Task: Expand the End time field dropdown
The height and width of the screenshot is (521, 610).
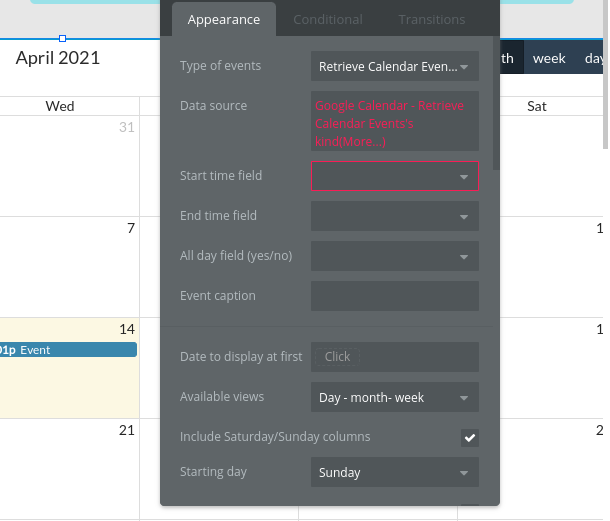Action: (394, 216)
